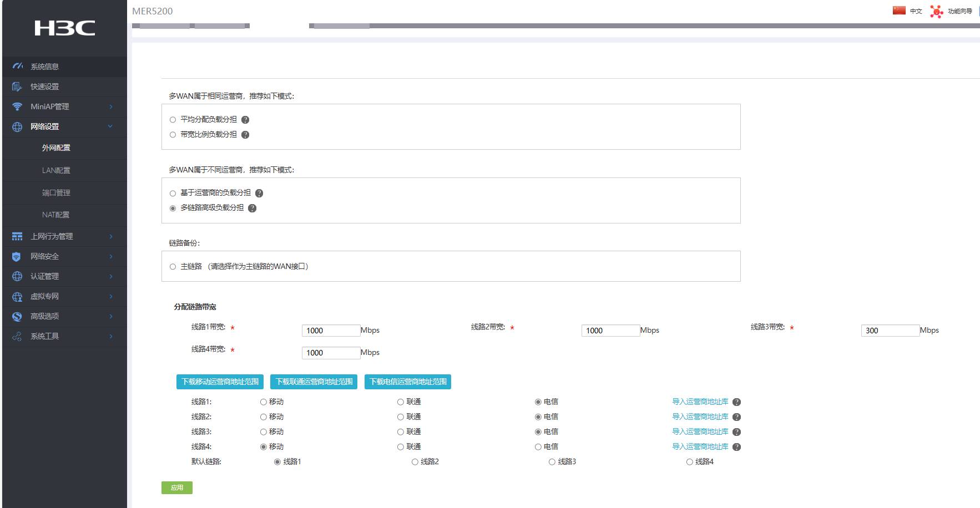The height and width of the screenshot is (508, 980).
Task: Set 线路3 carrier to 联通
Action: click(x=401, y=432)
